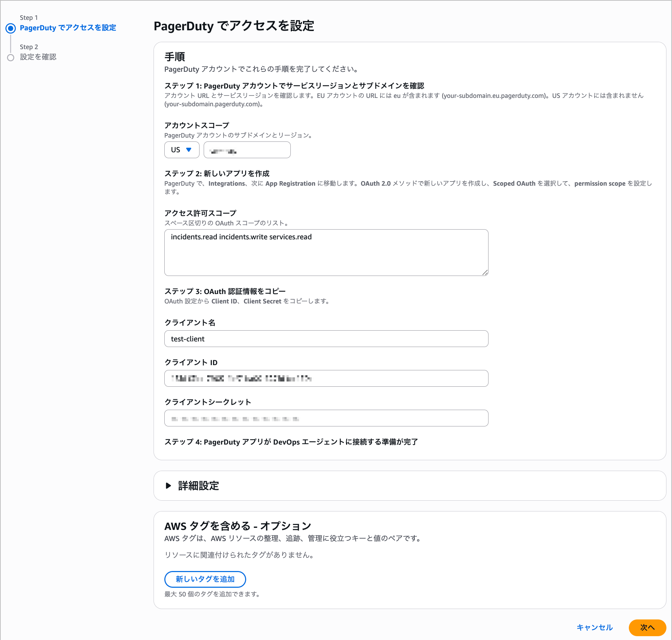Click the disclosure triangle beside 詳細設定
The image size is (672, 640).
coord(169,485)
